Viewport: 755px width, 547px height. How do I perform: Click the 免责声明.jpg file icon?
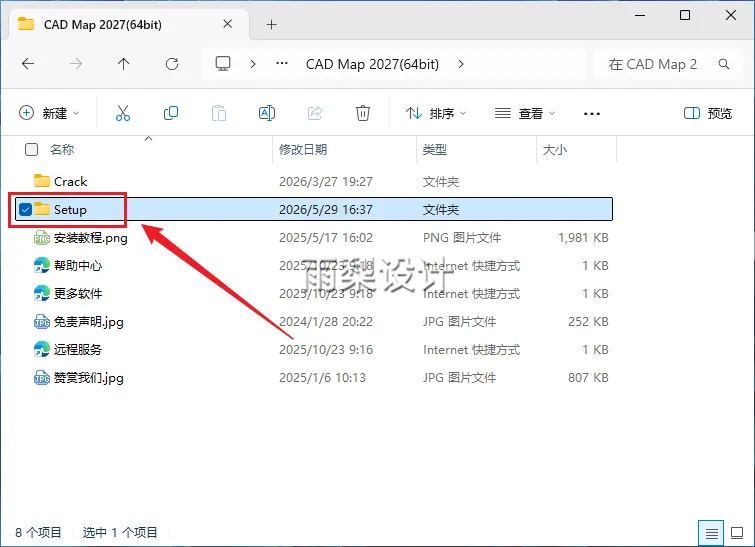point(42,321)
